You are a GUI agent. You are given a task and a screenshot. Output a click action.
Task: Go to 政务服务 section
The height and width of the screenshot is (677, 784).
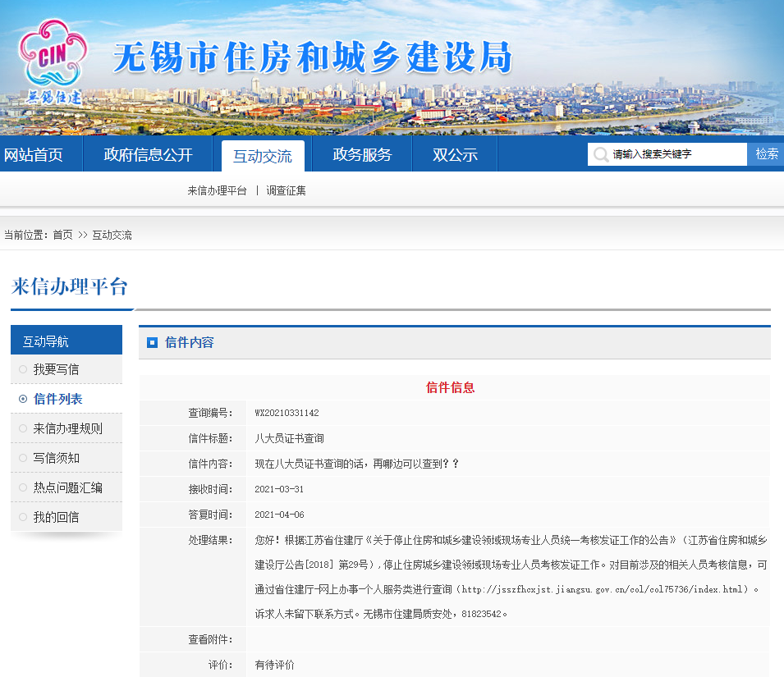(x=362, y=154)
